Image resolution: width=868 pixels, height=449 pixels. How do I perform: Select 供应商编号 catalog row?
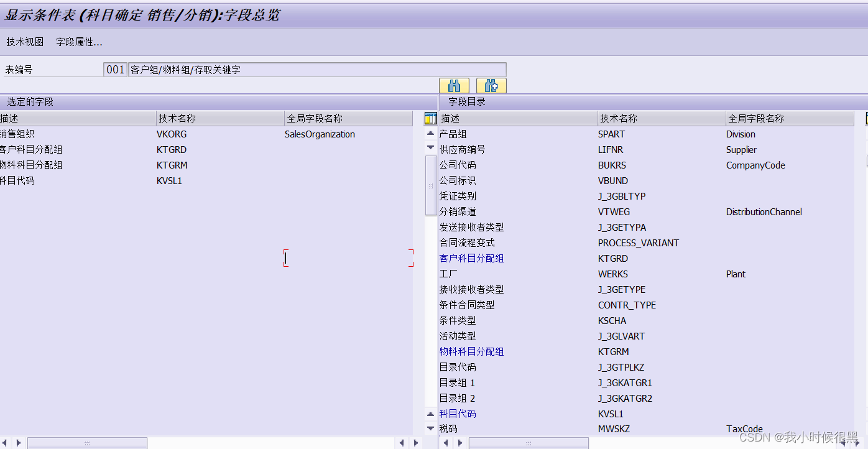pyautogui.click(x=462, y=150)
